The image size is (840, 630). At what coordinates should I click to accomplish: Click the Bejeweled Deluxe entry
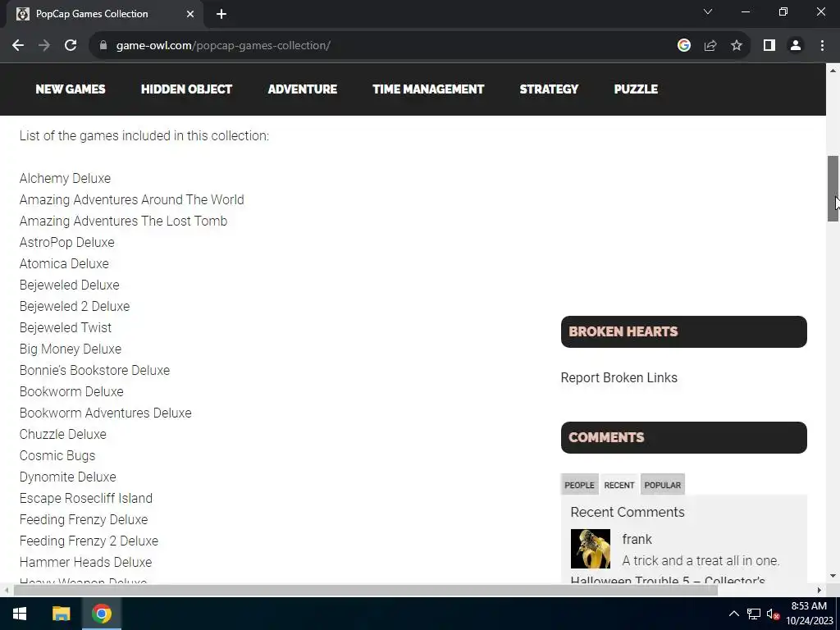coord(69,285)
